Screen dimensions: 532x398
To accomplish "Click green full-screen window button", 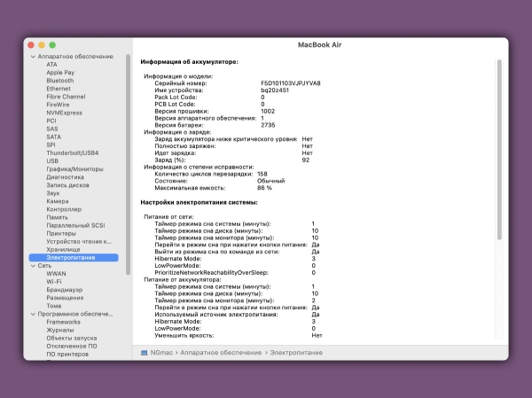I will pos(52,45).
